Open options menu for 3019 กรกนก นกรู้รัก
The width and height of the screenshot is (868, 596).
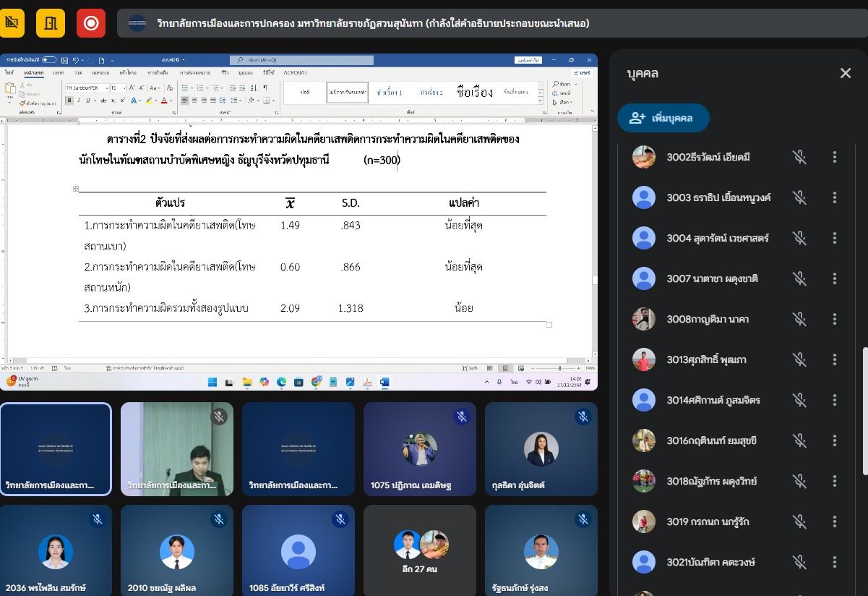tap(835, 521)
